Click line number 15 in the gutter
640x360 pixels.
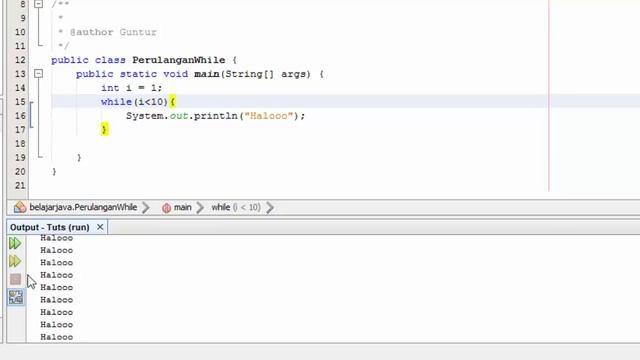pyautogui.click(x=20, y=102)
